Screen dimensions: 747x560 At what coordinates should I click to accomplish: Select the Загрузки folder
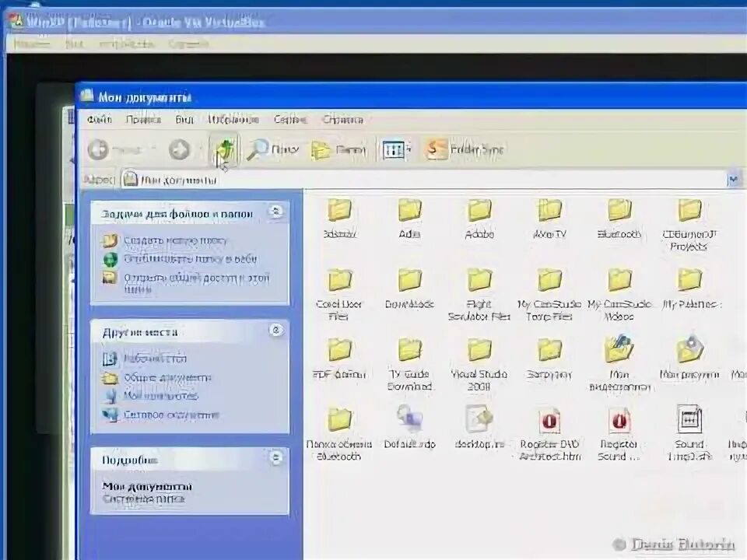click(x=549, y=359)
